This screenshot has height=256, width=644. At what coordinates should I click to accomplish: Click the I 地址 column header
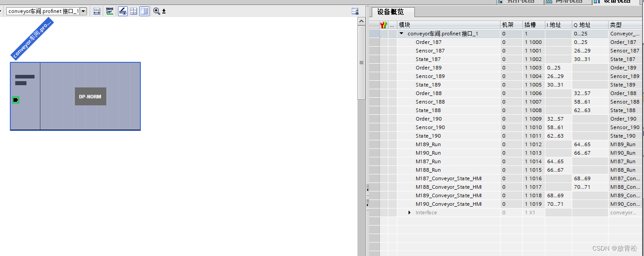pos(558,25)
